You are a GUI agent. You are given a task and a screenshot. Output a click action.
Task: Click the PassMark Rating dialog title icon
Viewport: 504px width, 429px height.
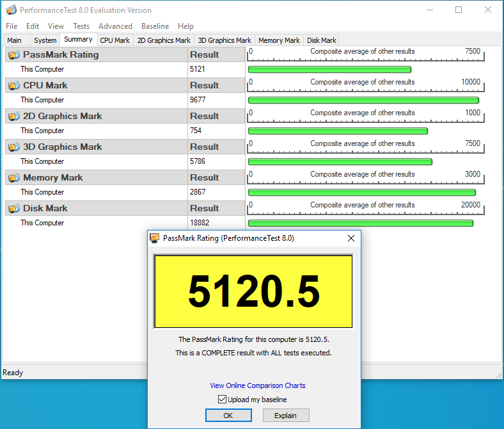[155, 238]
